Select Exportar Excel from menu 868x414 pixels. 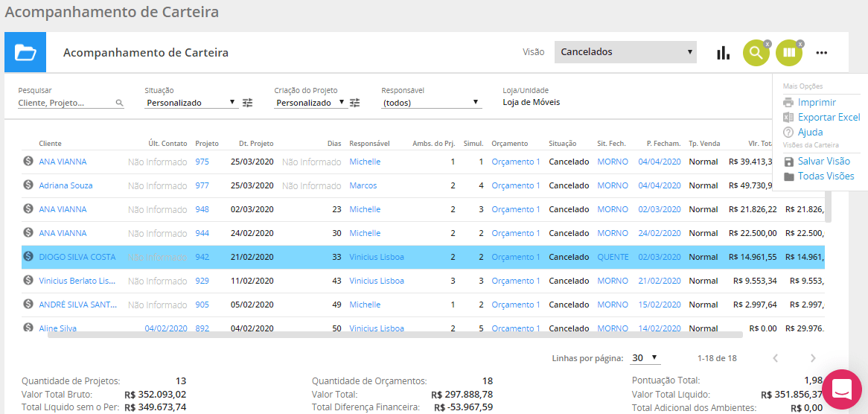point(828,118)
